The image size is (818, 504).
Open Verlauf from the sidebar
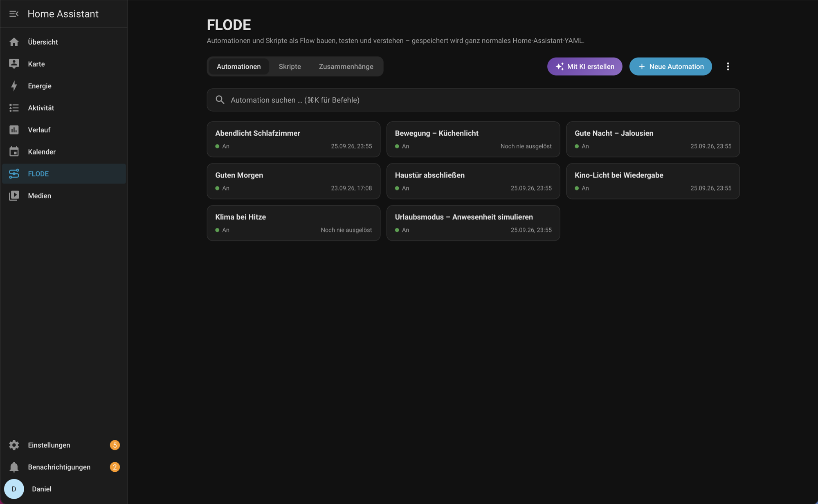tap(64, 130)
